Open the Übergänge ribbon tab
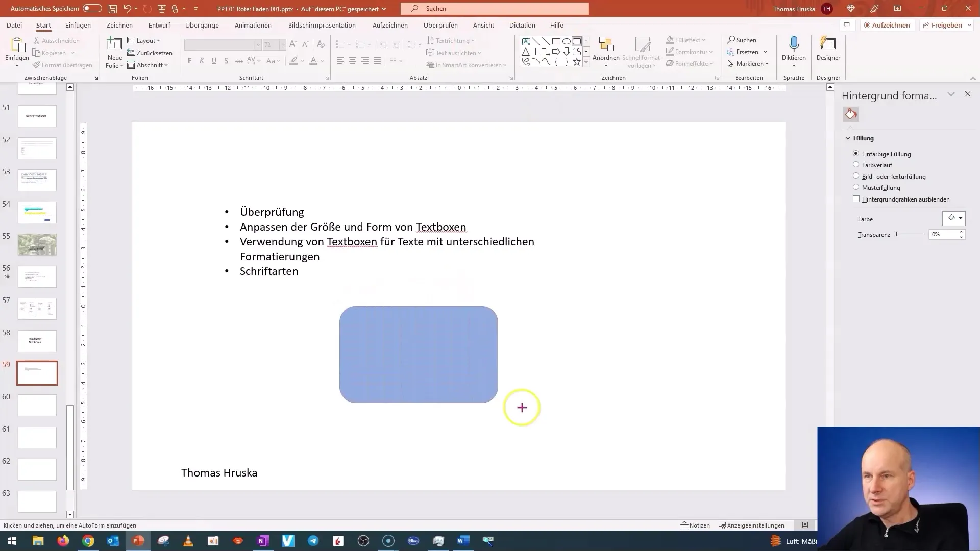Viewport: 980px width, 551px height. (x=202, y=25)
